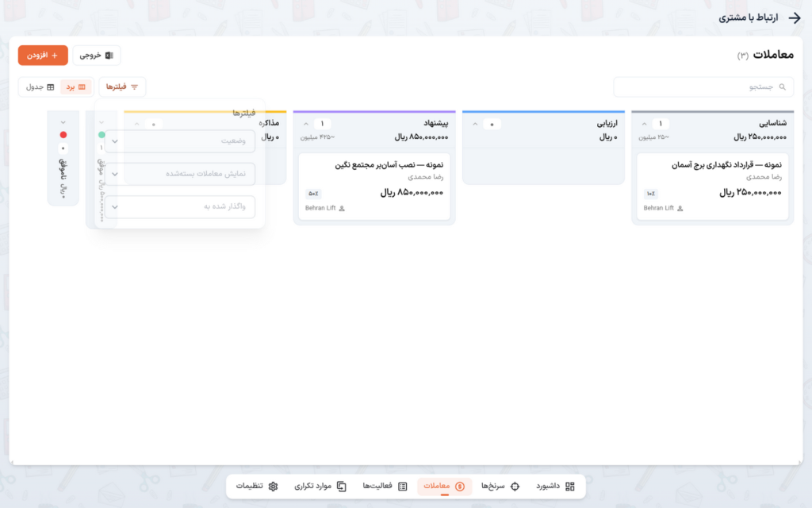Image resolution: width=812 pixels, height=508 pixels.
Task: Click the 50% probability badge
Action: [312, 194]
